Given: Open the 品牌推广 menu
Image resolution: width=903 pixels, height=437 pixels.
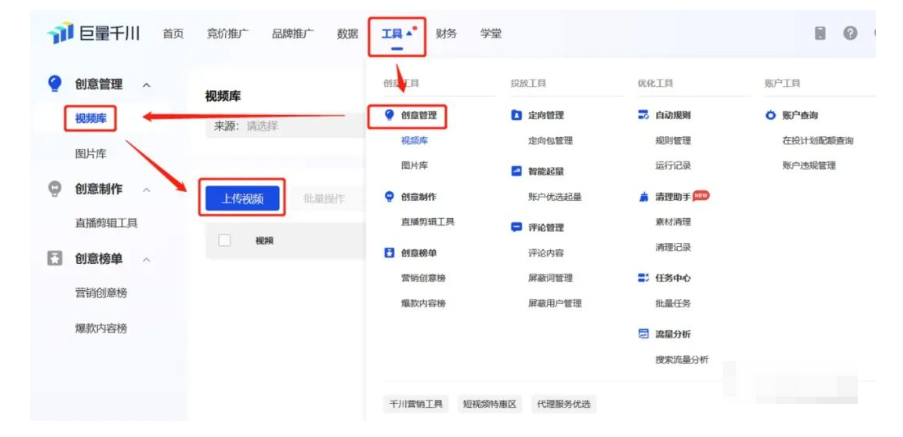Looking at the screenshot, I should (x=293, y=33).
